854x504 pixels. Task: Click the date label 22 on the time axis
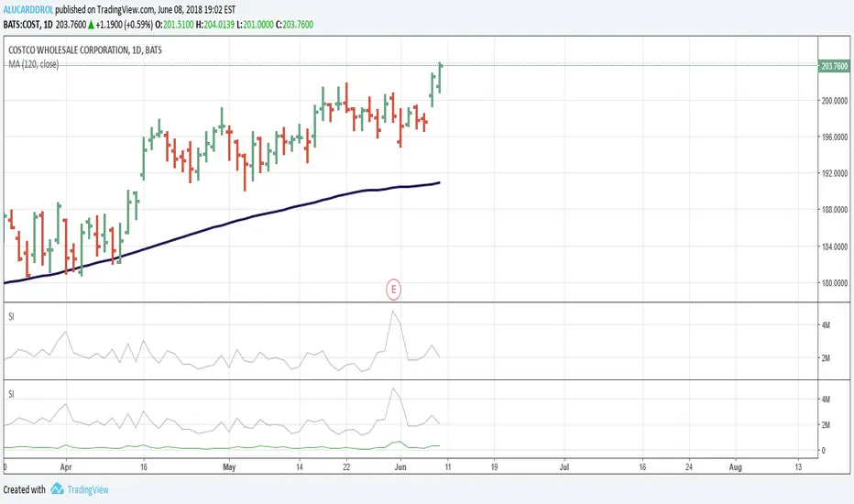pos(346,467)
